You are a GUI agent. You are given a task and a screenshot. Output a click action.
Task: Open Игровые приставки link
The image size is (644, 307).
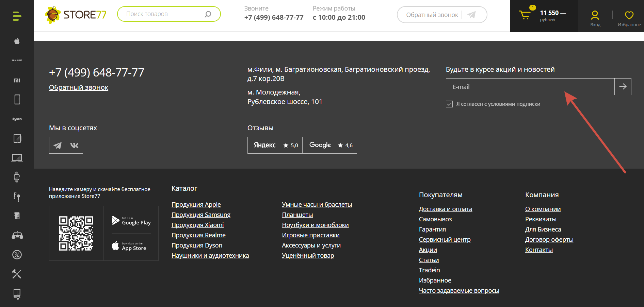[x=311, y=235]
